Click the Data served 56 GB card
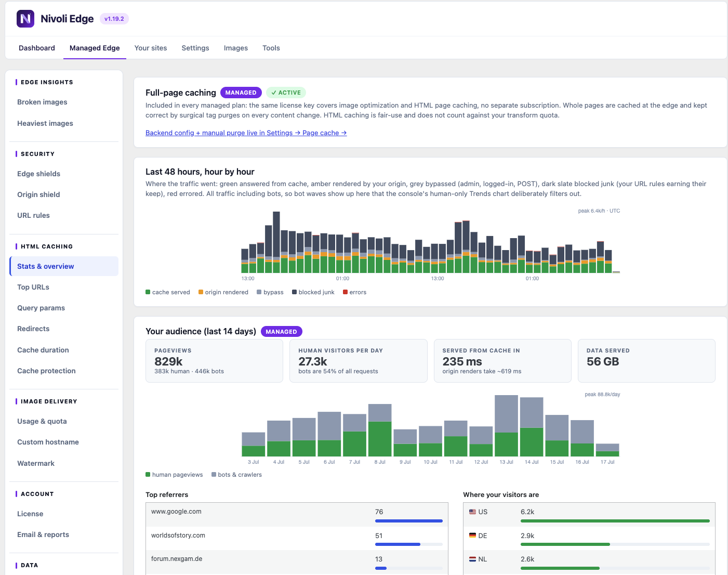728x575 pixels. pyautogui.click(x=646, y=361)
